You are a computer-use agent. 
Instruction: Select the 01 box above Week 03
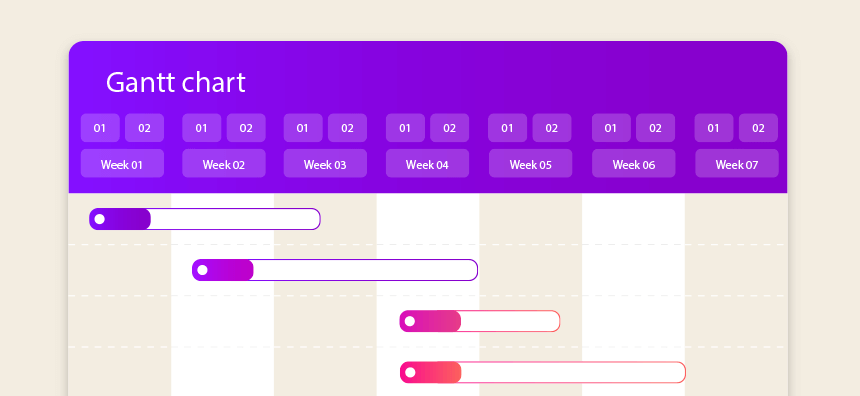tap(303, 128)
